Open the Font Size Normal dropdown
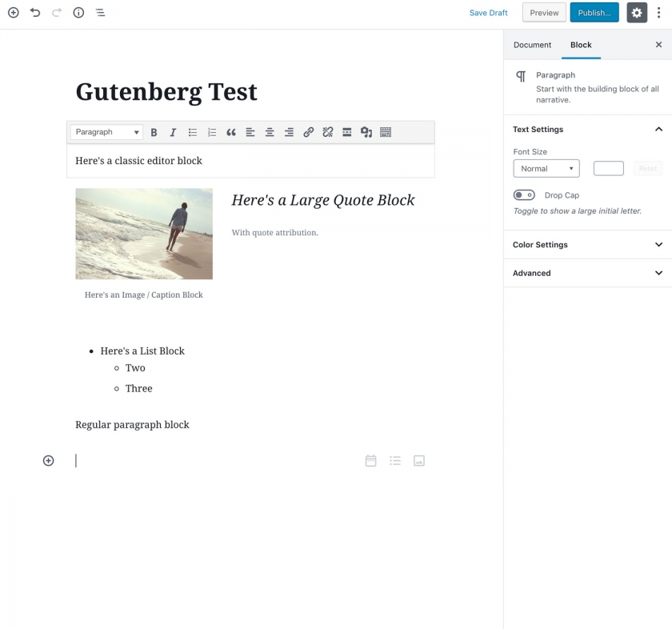Image resolution: width=672 pixels, height=629 pixels. tap(546, 168)
